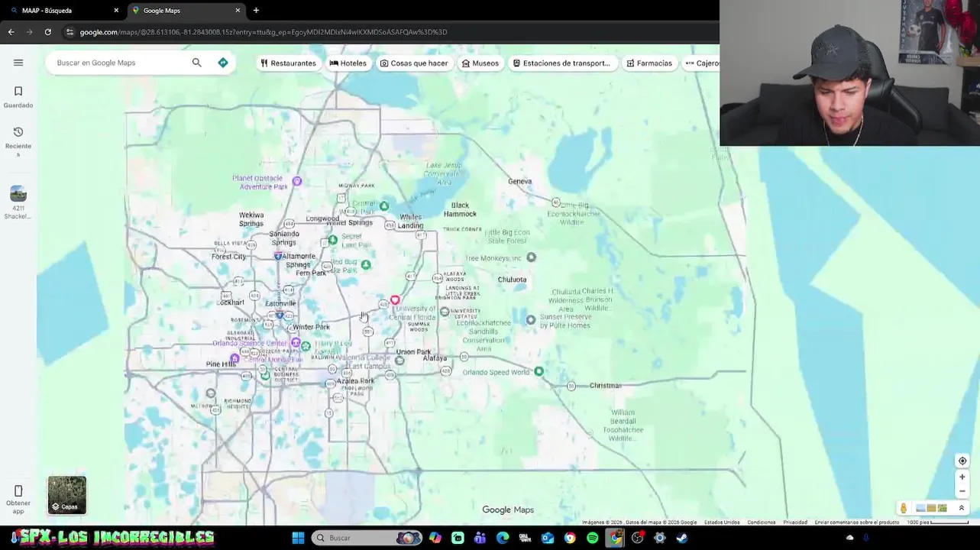Open Steam from the taskbar
This screenshot has height=550, width=980.
click(682, 538)
